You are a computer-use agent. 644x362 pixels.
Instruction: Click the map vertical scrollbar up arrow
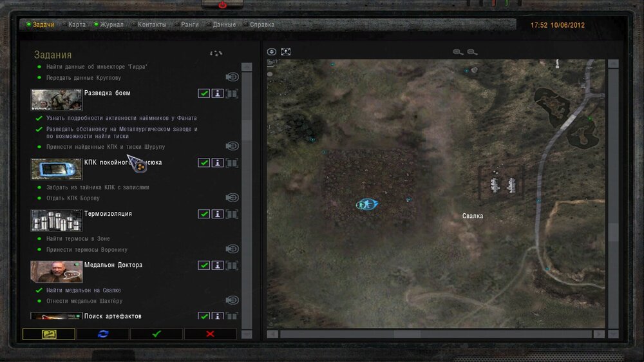coord(613,64)
